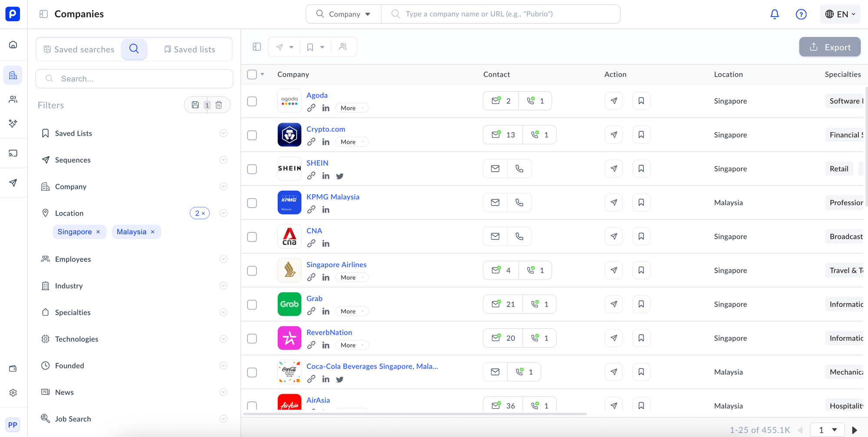Open the PP user avatar

click(13, 425)
